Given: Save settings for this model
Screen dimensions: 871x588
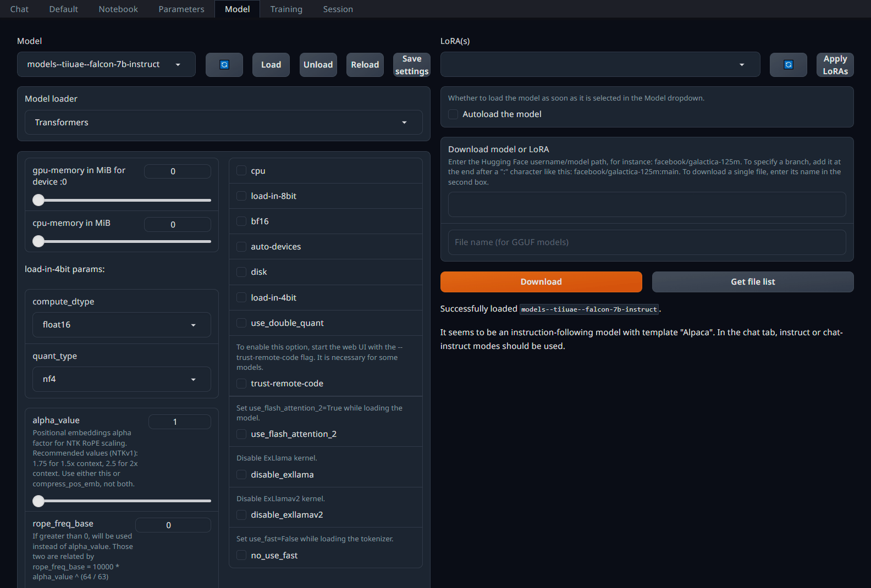Looking at the screenshot, I should click(x=412, y=65).
